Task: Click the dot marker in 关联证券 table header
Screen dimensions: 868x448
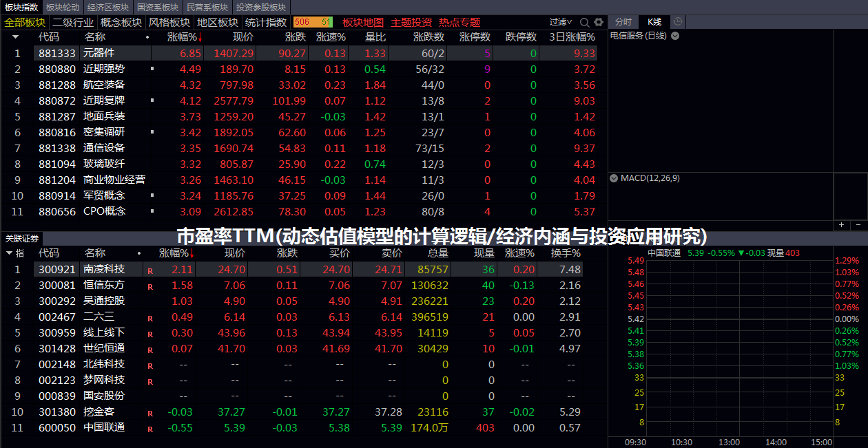Action: [139, 254]
